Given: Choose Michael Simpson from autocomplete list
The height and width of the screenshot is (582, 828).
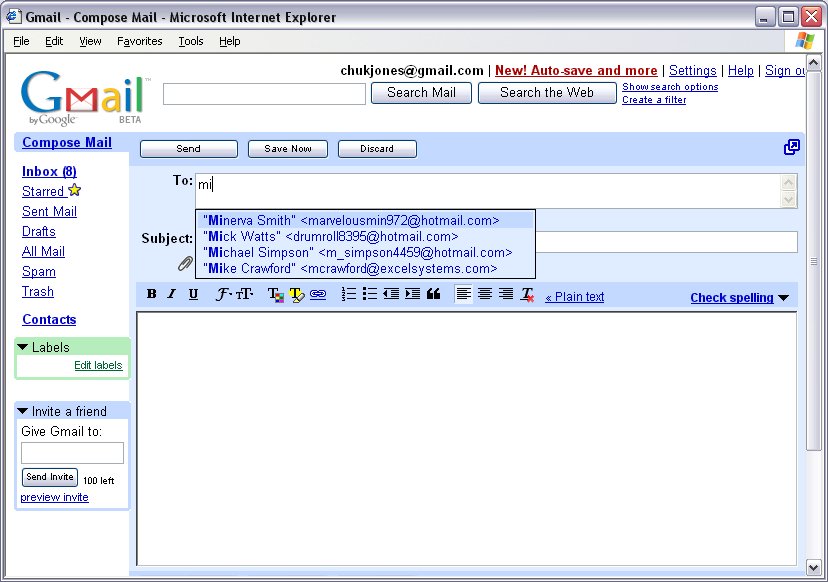Looking at the screenshot, I should tap(365, 252).
